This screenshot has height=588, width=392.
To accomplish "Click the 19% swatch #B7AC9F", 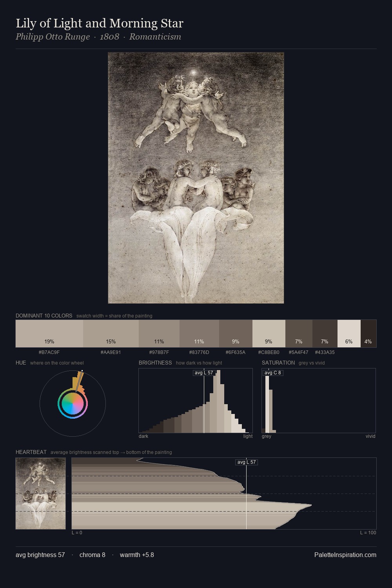I will click(49, 334).
